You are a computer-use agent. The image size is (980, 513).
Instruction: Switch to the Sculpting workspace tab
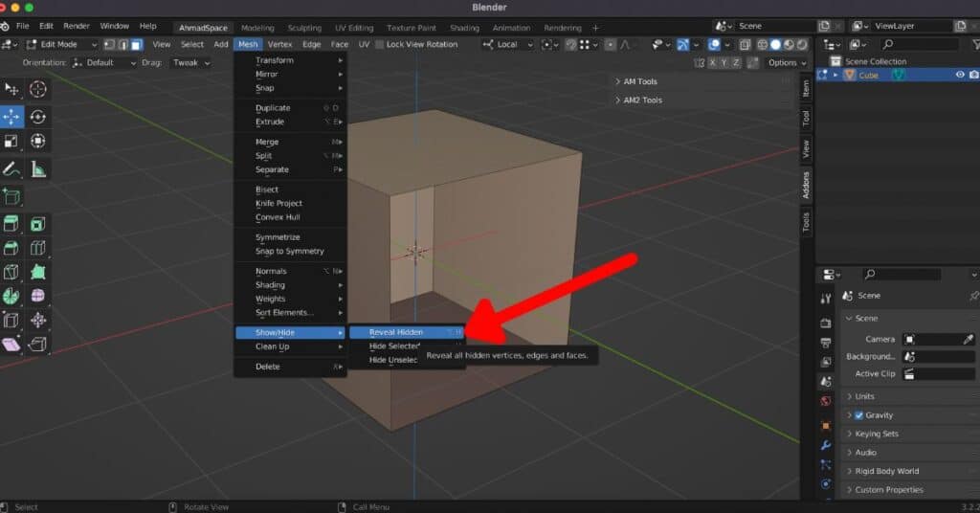point(304,28)
